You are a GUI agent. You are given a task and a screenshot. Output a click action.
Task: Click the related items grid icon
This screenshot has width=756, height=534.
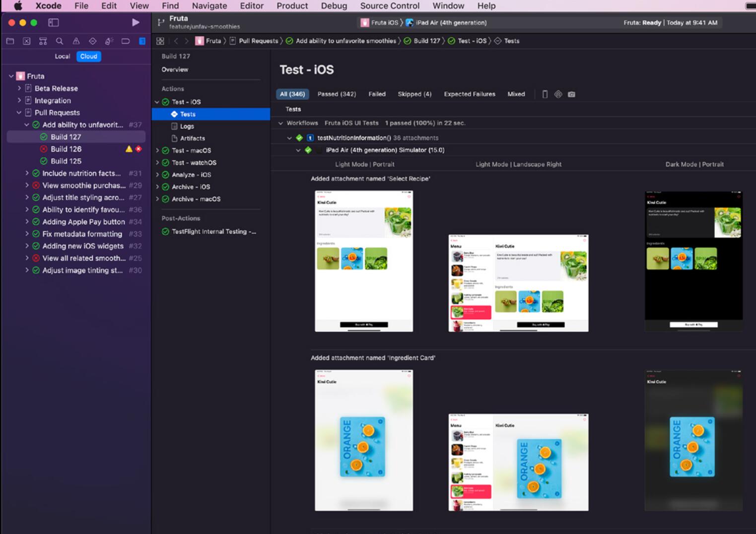pyautogui.click(x=160, y=41)
